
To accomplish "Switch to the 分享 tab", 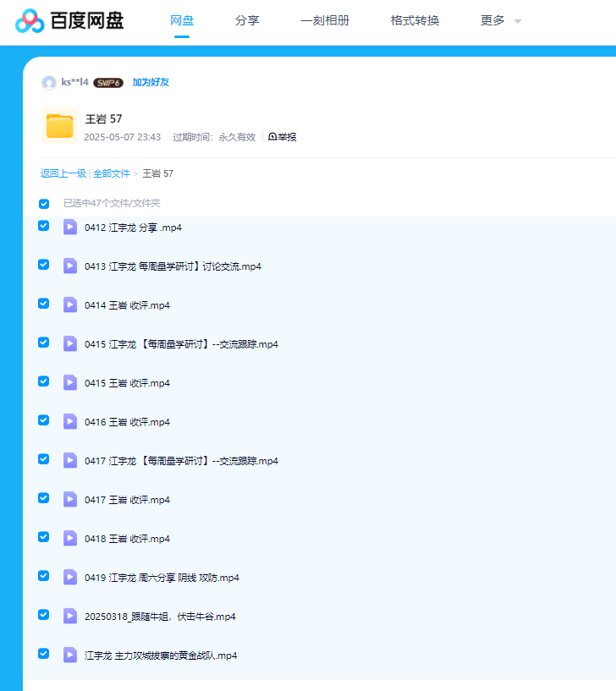I will coord(247,21).
